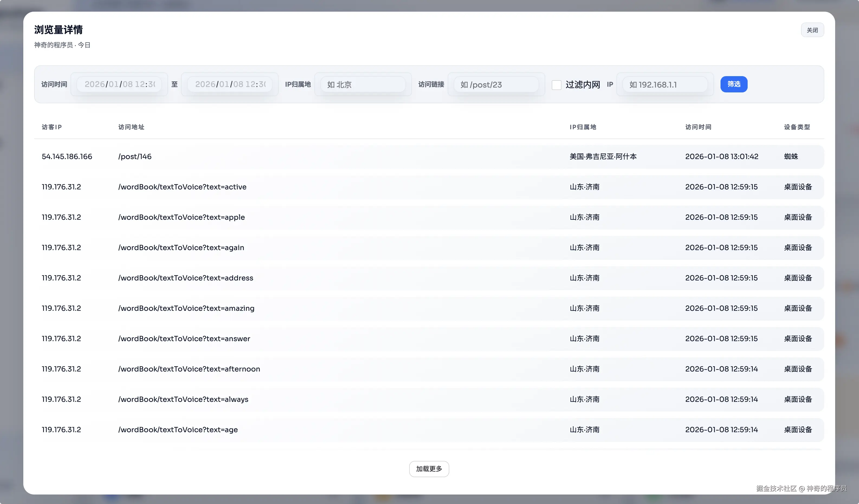Click the 加载更多 load more button
Viewport: 859px width, 504px height.
click(x=429, y=469)
